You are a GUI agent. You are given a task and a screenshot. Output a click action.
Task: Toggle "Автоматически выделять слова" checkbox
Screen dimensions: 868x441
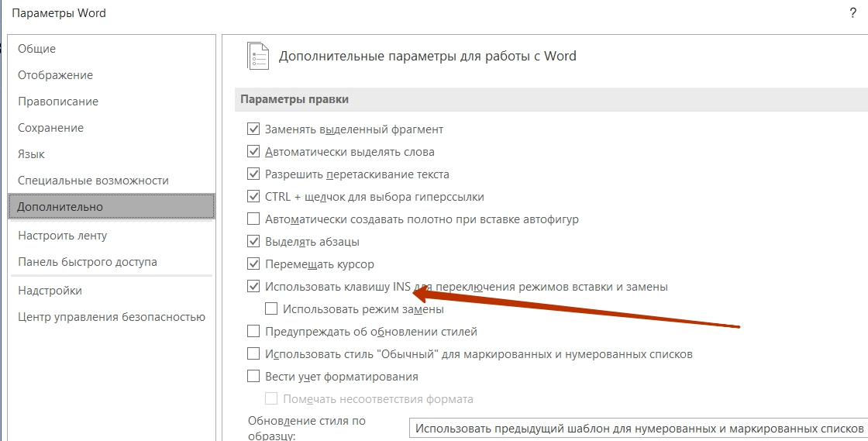pos(253,152)
